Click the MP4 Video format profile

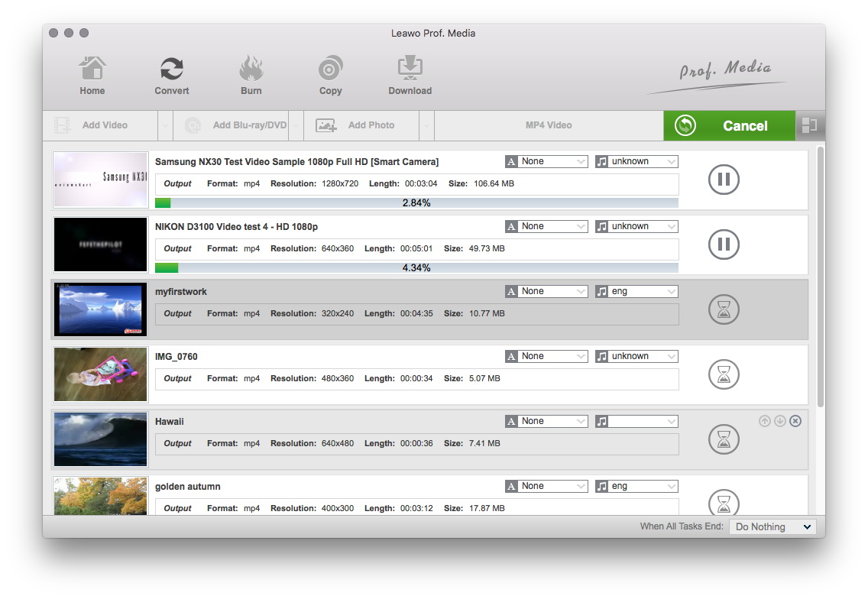[549, 125]
